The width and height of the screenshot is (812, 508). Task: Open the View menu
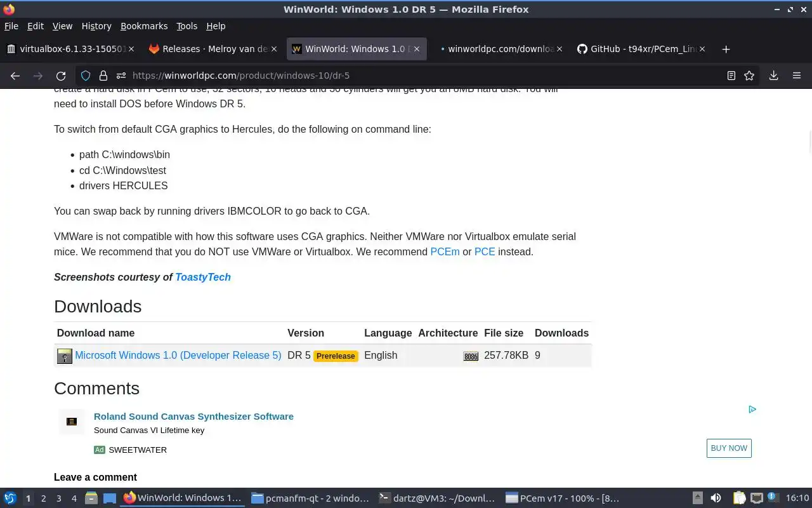click(x=62, y=26)
